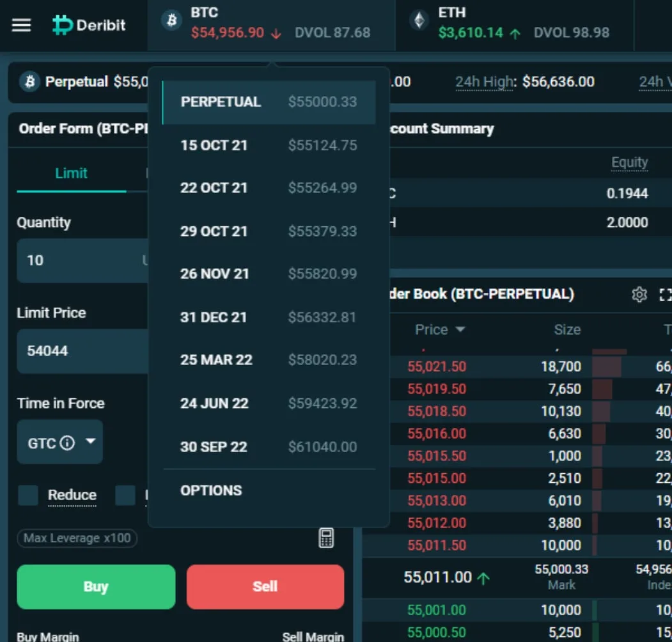672x642 pixels.
Task: Select 25 MAR 22 future
Action: coord(269,359)
